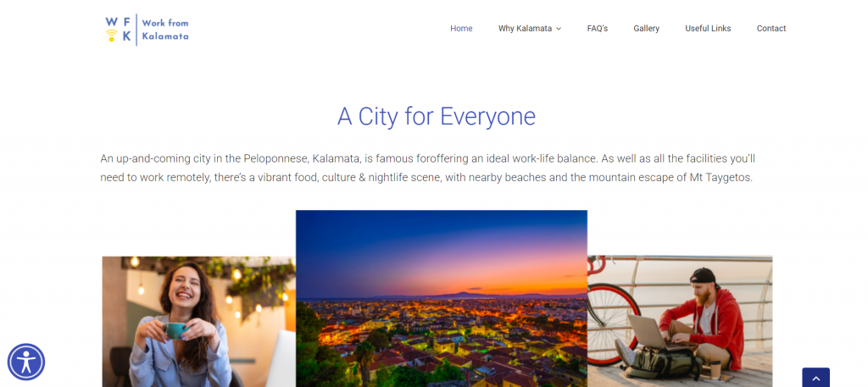This screenshot has width=868, height=387.
Task: Click the green coffee cup in photo
Action: click(x=175, y=330)
